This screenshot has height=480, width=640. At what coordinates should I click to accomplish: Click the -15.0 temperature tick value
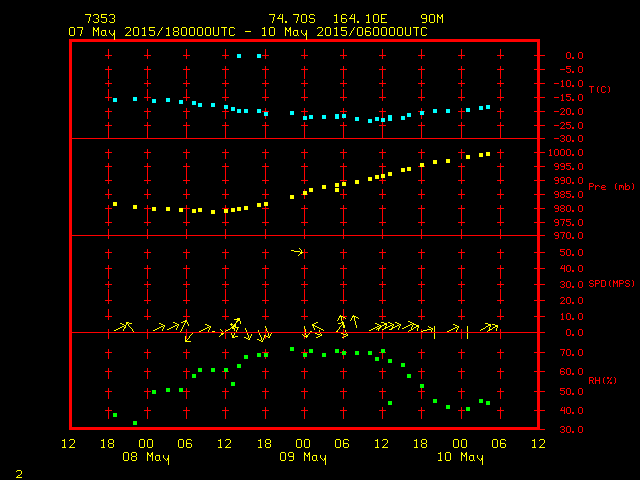click(x=569, y=98)
